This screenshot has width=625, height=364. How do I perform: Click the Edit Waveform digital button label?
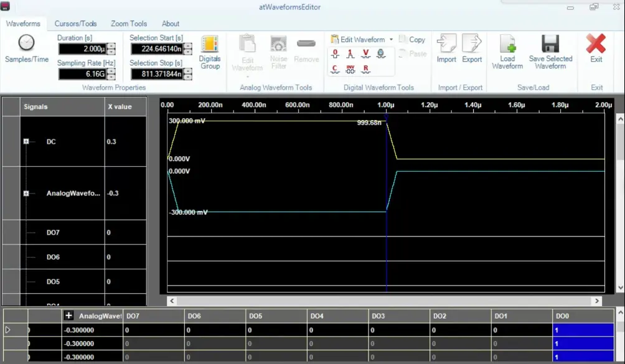[362, 39]
